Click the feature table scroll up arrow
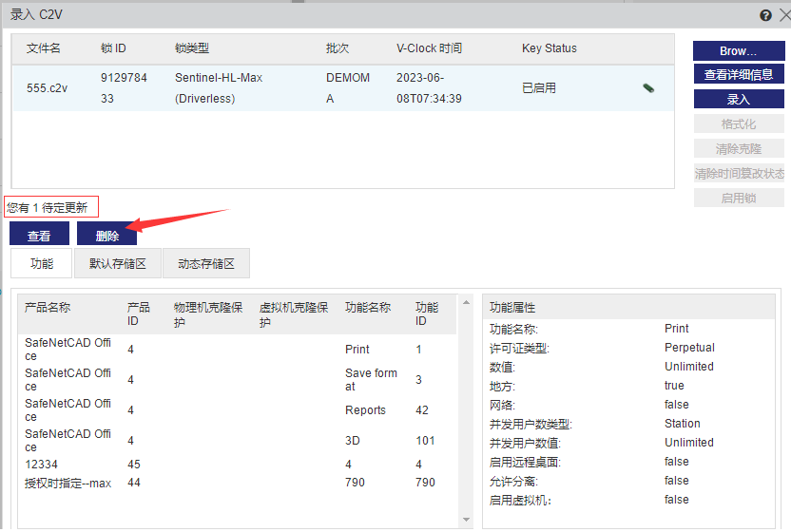Viewport: 791px width, 532px height. (x=466, y=303)
